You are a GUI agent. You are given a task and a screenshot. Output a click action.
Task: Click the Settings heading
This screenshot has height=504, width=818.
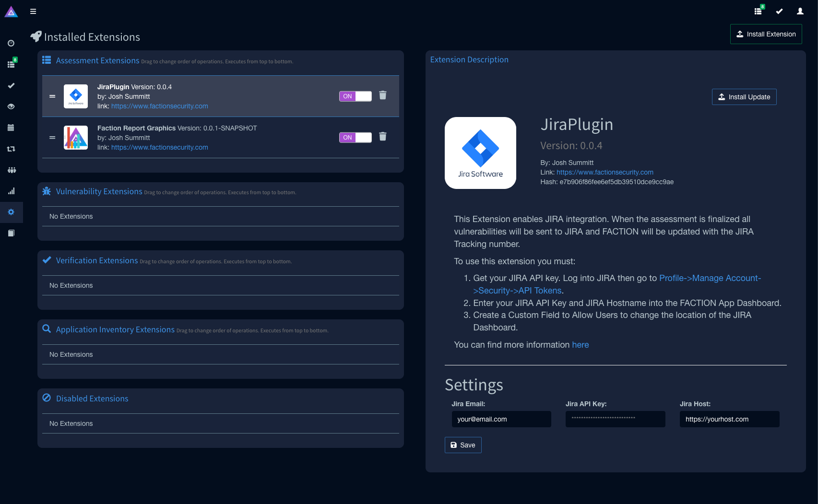point(474,385)
